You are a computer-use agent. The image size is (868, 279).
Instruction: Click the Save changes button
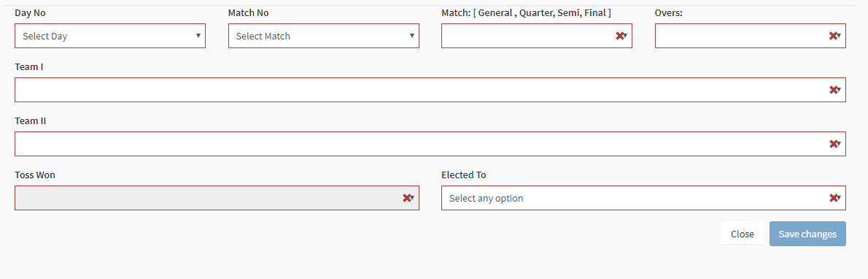click(807, 234)
